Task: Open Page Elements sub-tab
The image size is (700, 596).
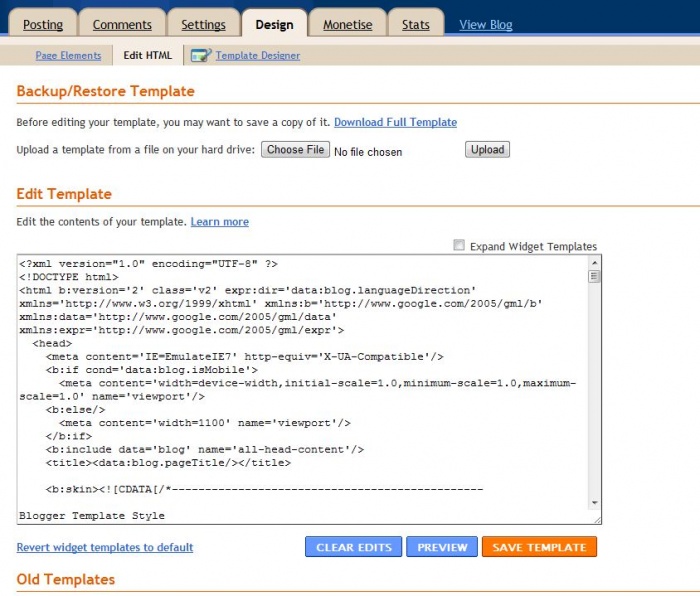Action: click(x=68, y=56)
